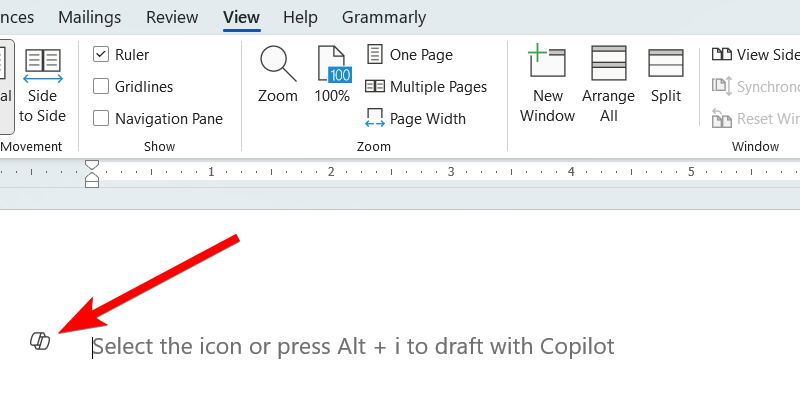This screenshot has height=400, width=800.
Task: Select Multiple Pages view
Action: tap(426, 87)
